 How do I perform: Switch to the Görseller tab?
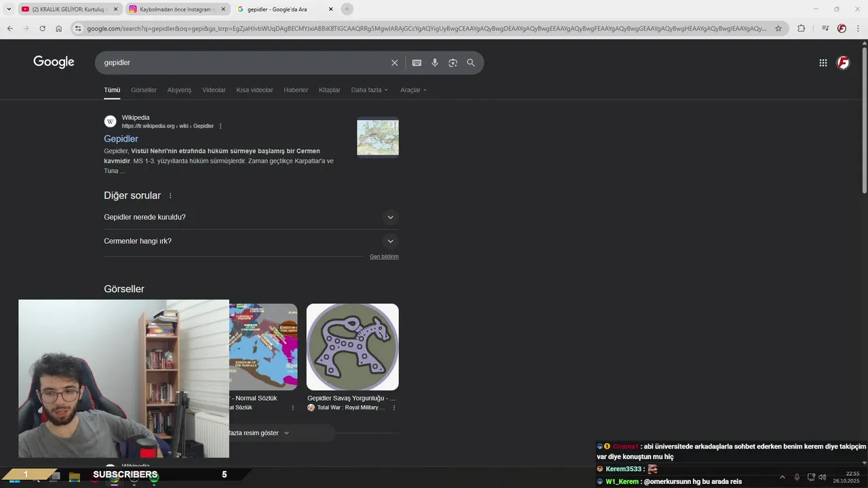pos(144,89)
